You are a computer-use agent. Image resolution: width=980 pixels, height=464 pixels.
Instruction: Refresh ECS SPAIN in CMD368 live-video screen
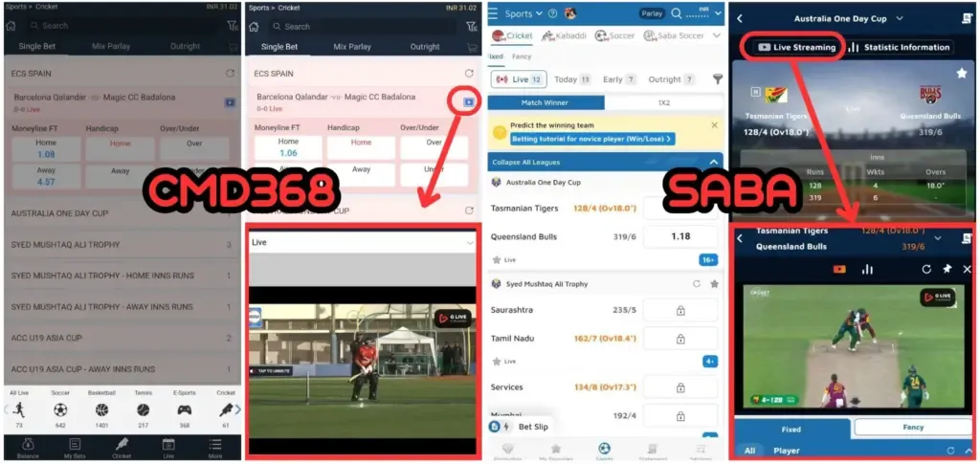469,74
